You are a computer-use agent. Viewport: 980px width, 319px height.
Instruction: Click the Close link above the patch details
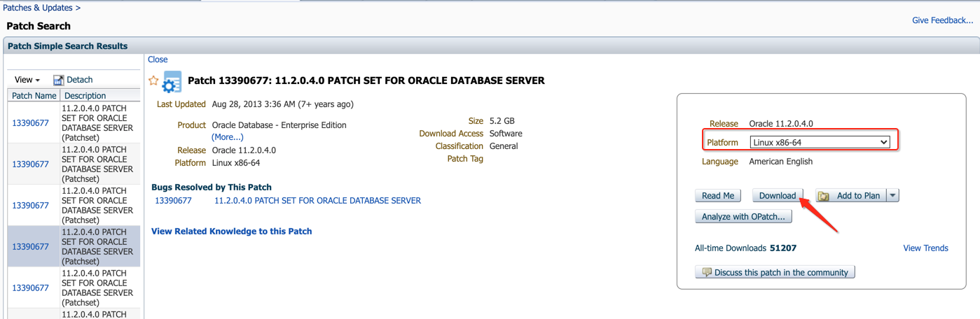click(x=158, y=59)
